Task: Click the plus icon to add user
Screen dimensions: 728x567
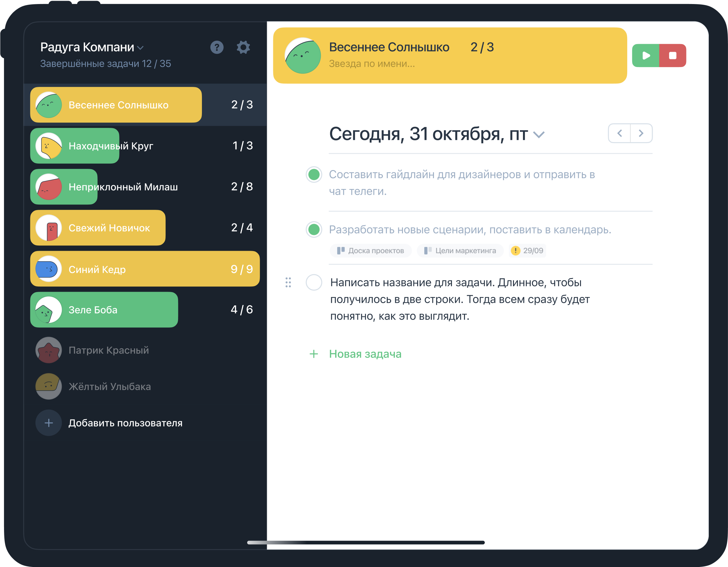Action: (x=49, y=423)
